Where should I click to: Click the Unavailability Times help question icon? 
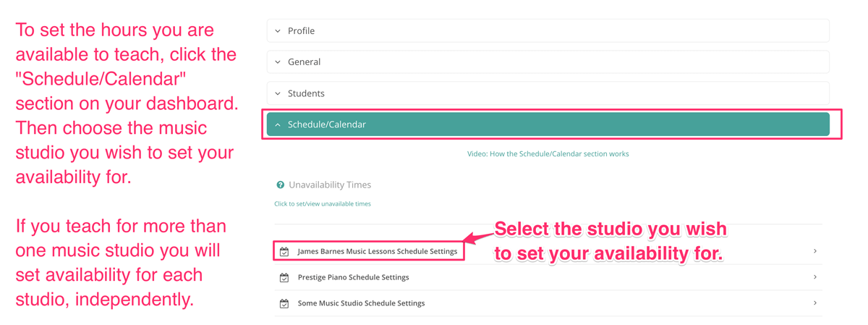coord(281,185)
